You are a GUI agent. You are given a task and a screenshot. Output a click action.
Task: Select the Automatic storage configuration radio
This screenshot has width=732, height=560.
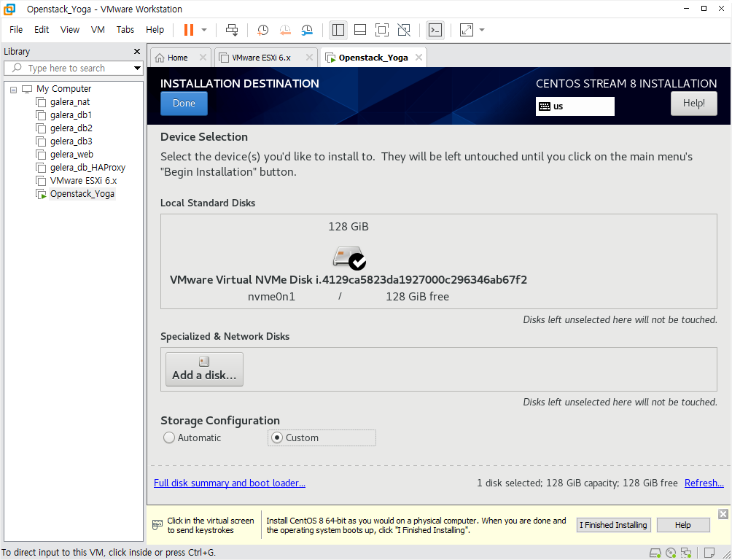point(169,437)
